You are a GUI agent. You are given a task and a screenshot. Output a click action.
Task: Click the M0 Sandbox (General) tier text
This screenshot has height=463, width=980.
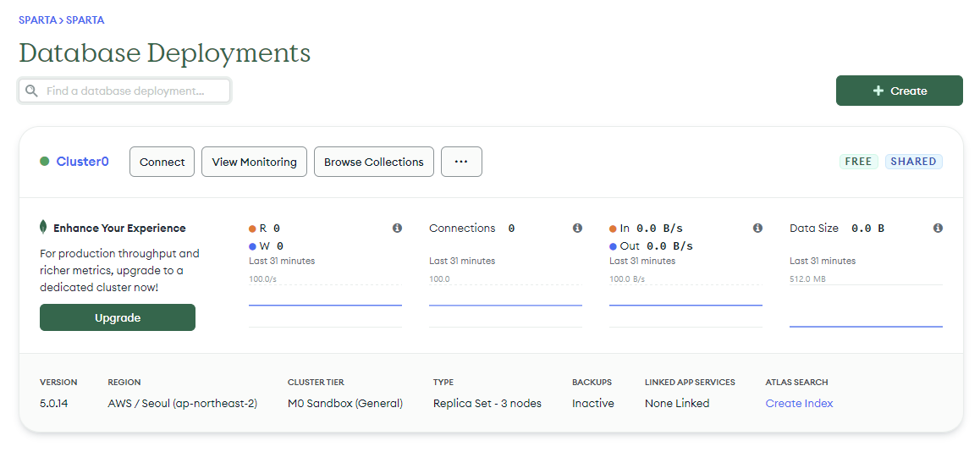coord(345,403)
